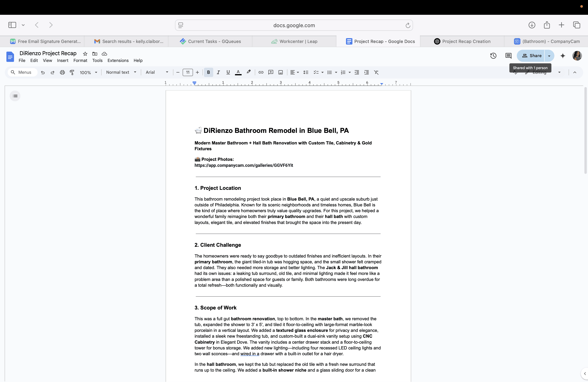Move document using folder icon
588x382 pixels.
95,54
